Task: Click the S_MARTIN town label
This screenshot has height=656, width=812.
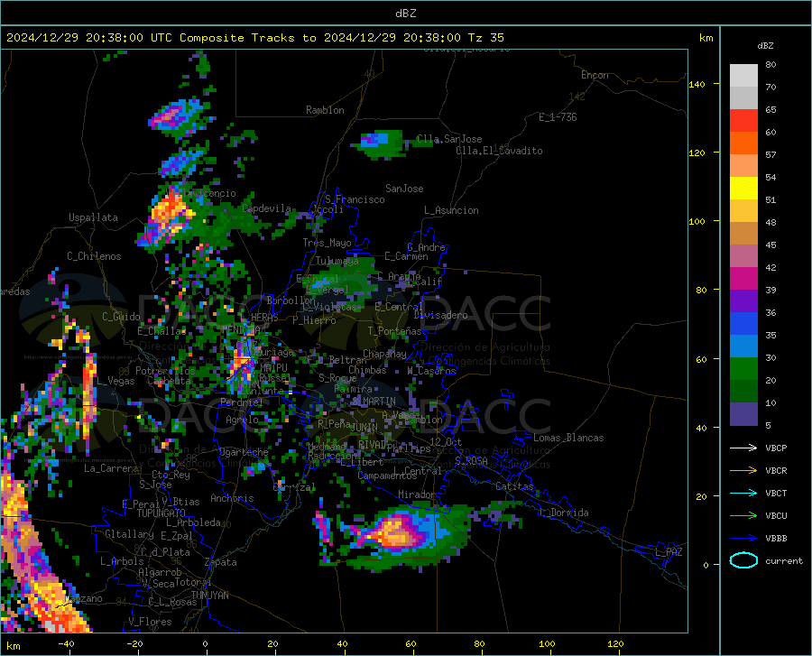Action: click(x=374, y=402)
